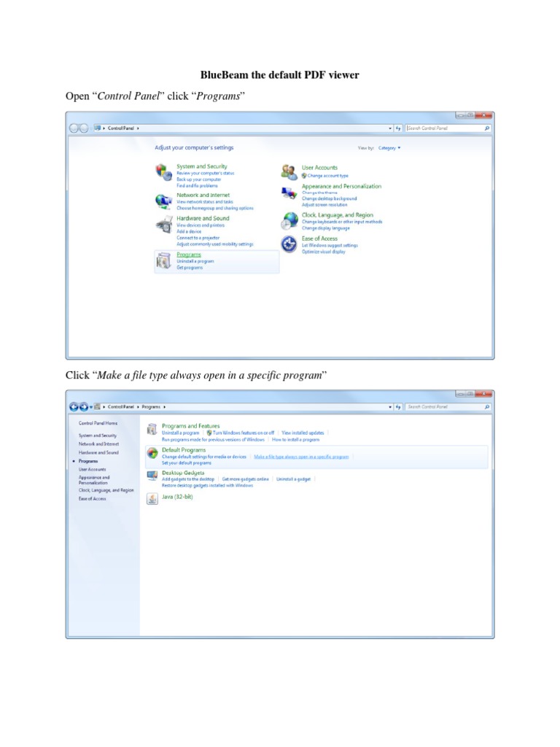Click the Programs breadcrumb in the address bar

point(151,407)
